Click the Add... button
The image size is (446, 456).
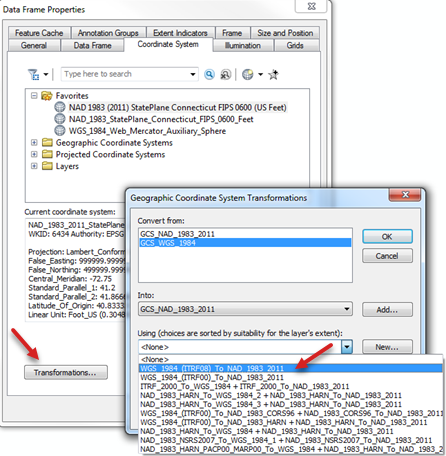point(387,310)
